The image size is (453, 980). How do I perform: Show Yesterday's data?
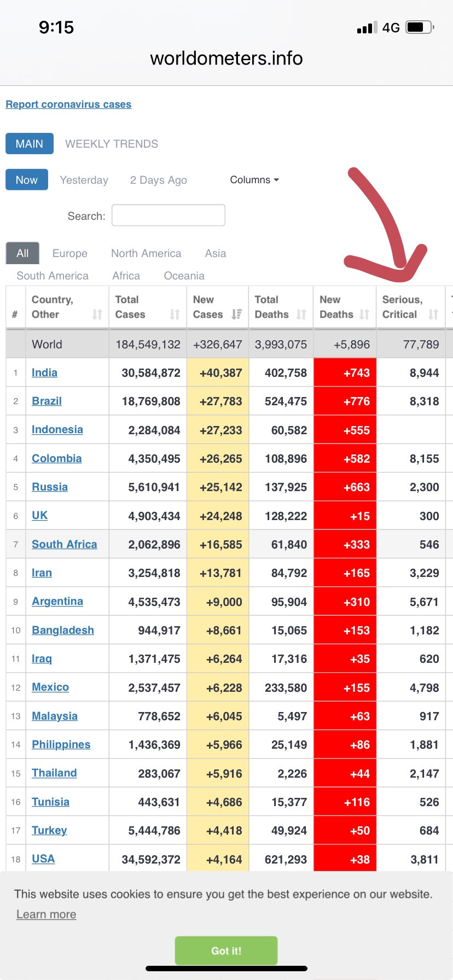84,180
